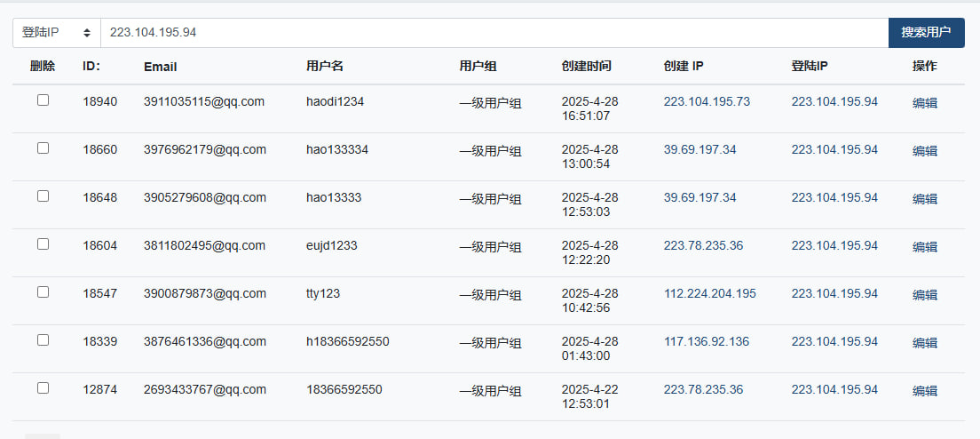Check the delete box for user 18339
The width and height of the screenshot is (980, 439).
(x=43, y=340)
